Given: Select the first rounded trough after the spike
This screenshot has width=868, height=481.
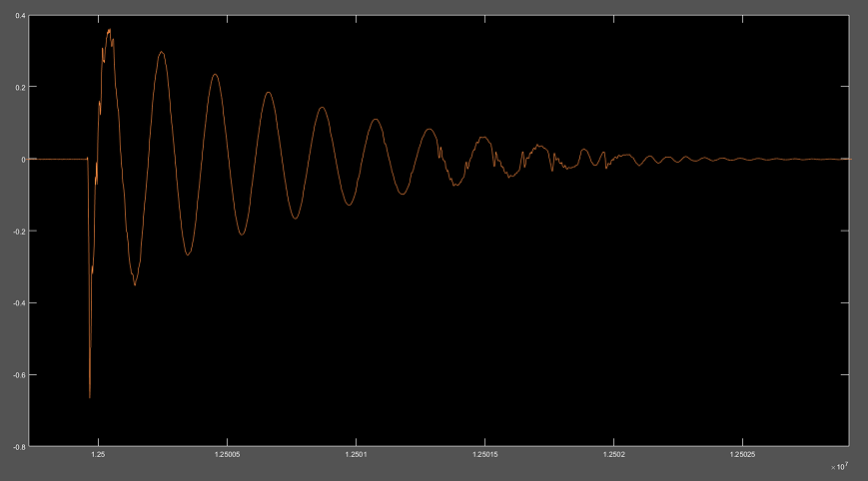Looking at the screenshot, I should 135,284.
